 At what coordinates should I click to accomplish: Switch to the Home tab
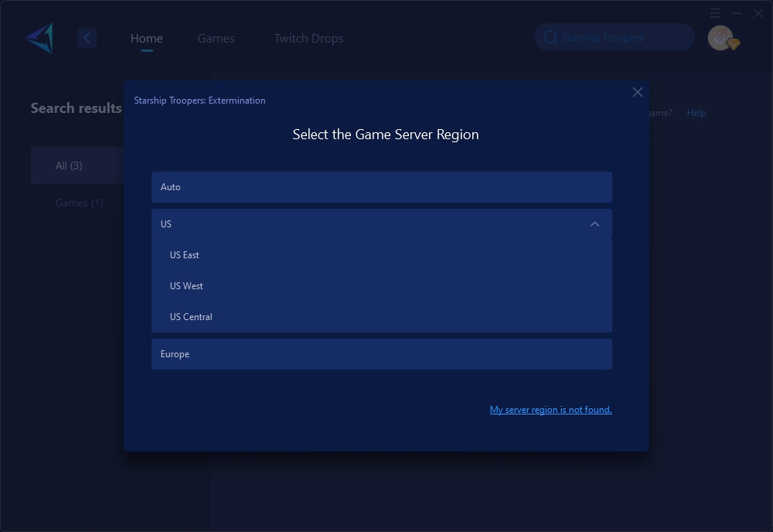[146, 39]
